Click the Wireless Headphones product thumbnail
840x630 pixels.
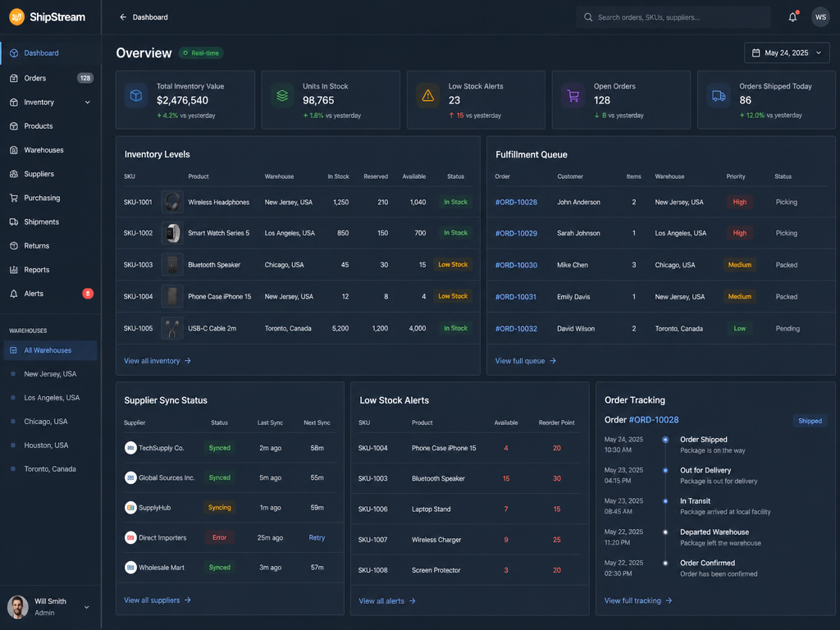172,202
